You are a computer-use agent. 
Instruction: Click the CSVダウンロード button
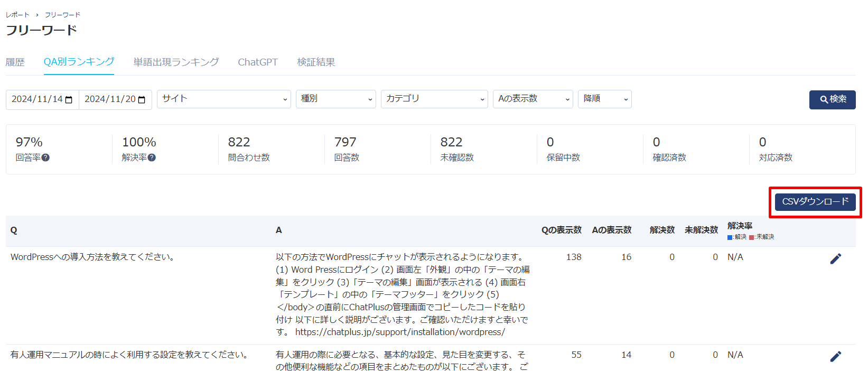(x=815, y=202)
